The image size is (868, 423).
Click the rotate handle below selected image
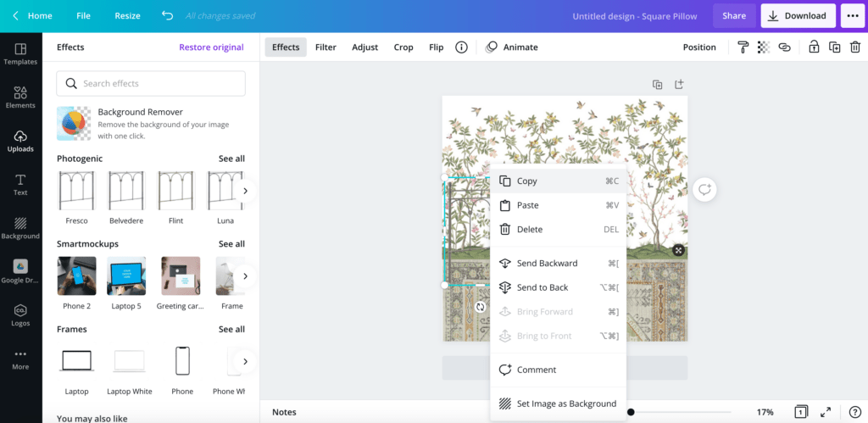(481, 306)
